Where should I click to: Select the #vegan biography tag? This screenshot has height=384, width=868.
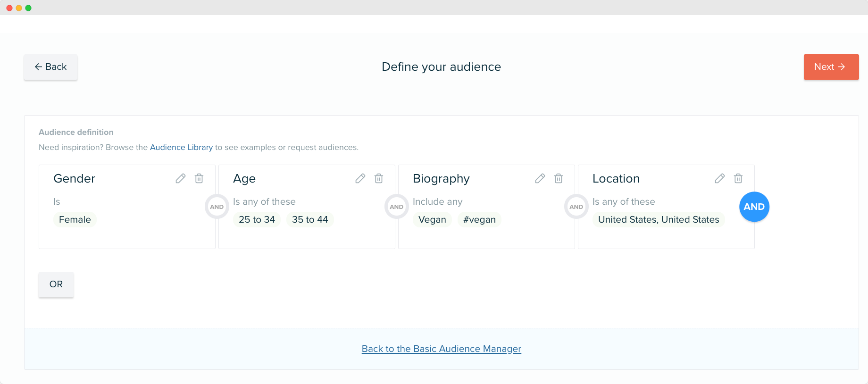479,219
